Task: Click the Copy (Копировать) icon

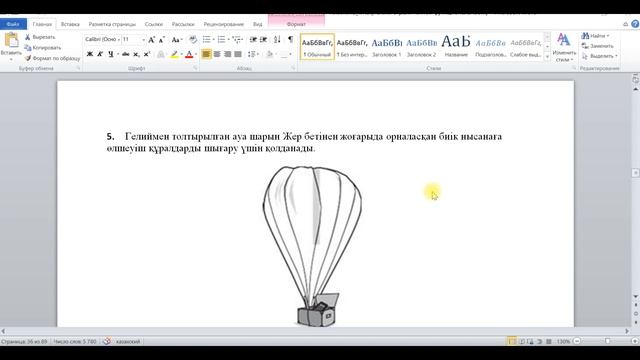Action: (28, 48)
